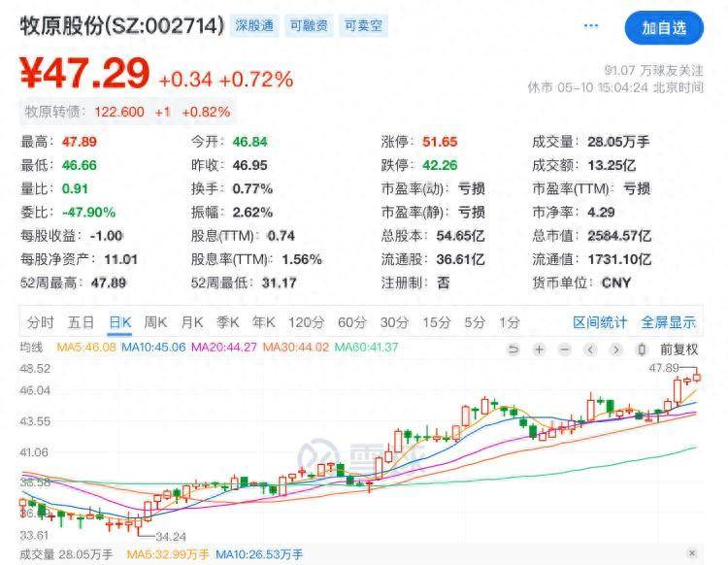The image size is (728, 565).
Task: Click the 总股本 value 54.65亿
Action: (x=460, y=236)
